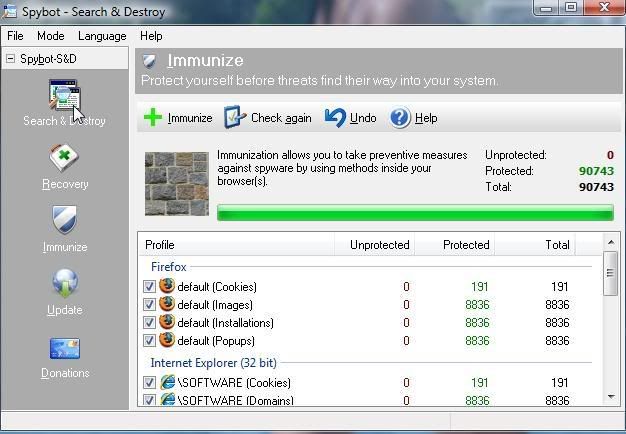Click the profile list scrollbar thumb

(x=610, y=273)
